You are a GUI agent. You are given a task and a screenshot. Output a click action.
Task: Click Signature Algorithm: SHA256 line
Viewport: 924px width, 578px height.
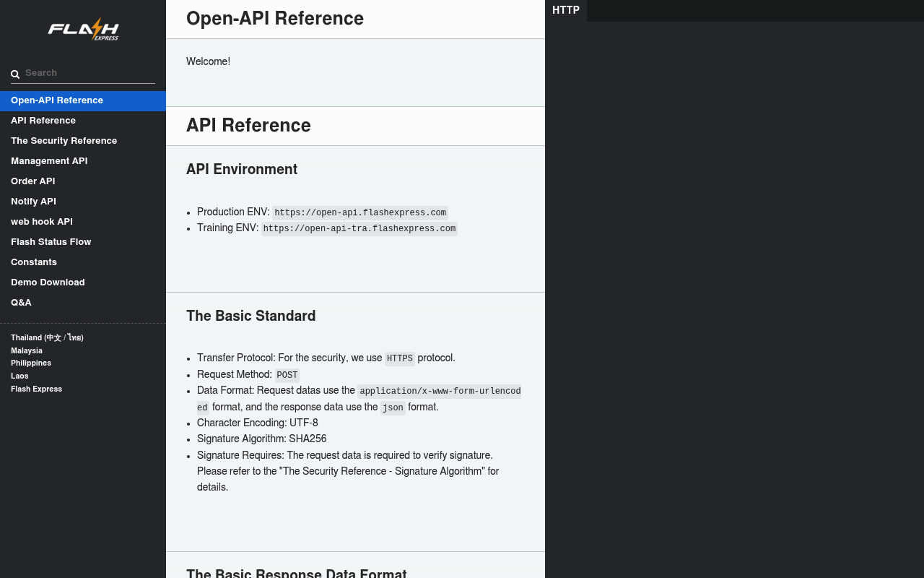pos(262,439)
